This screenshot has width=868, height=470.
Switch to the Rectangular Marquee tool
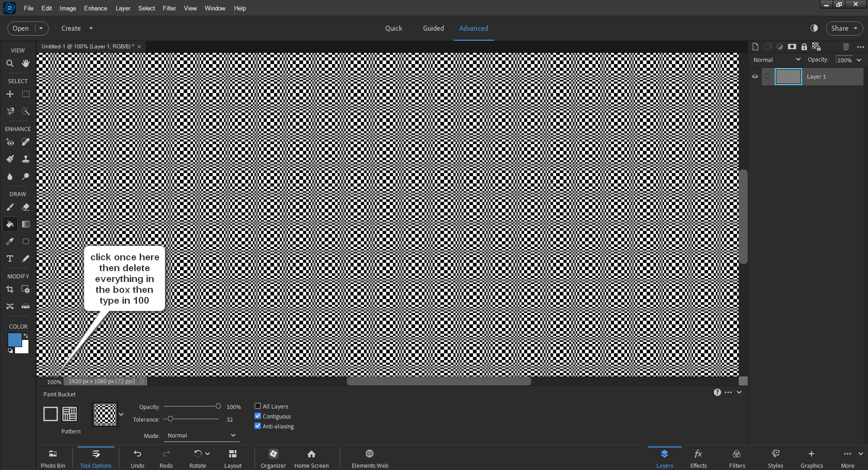[26, 94]
